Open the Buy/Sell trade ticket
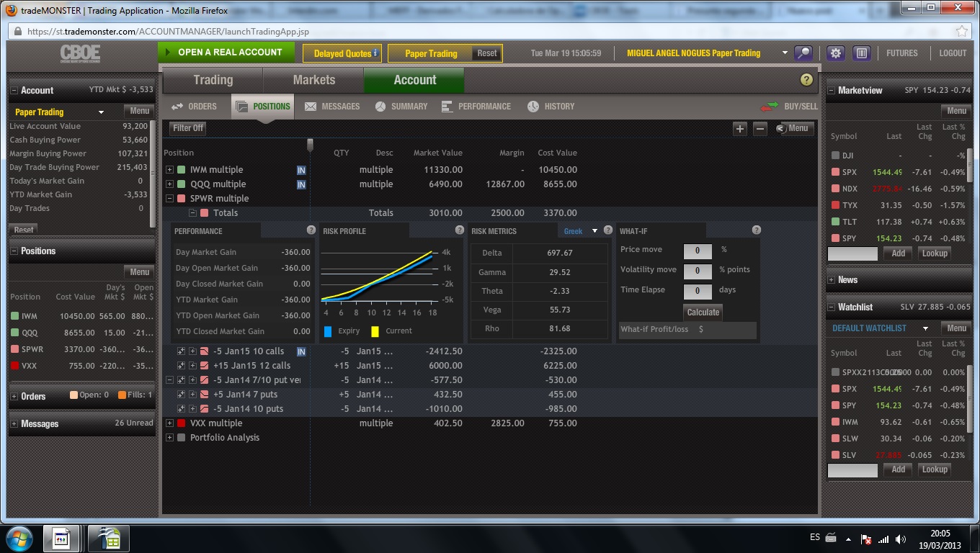This screenshot has height=553, width=980. pos(790,107)
